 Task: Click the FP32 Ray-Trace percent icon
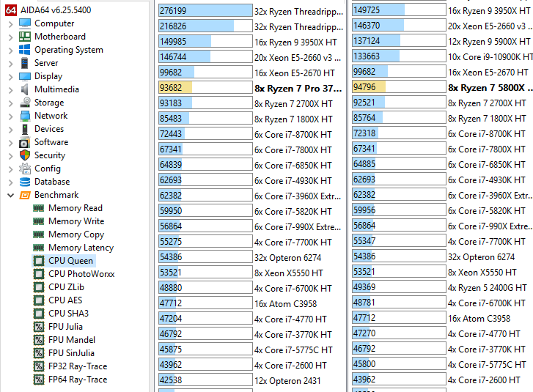coord(39,366)
